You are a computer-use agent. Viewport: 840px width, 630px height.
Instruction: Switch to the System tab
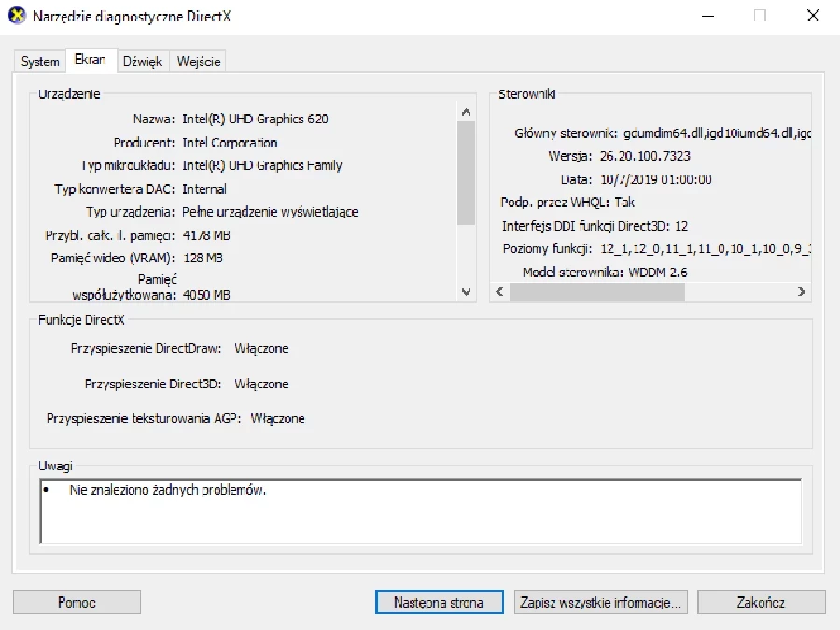pos(40,62)
